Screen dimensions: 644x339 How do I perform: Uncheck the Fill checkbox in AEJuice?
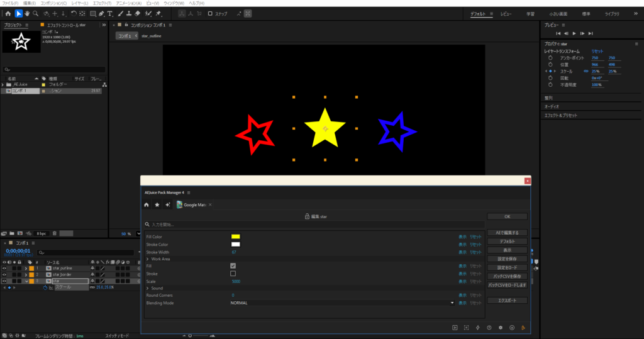(233, 266)
